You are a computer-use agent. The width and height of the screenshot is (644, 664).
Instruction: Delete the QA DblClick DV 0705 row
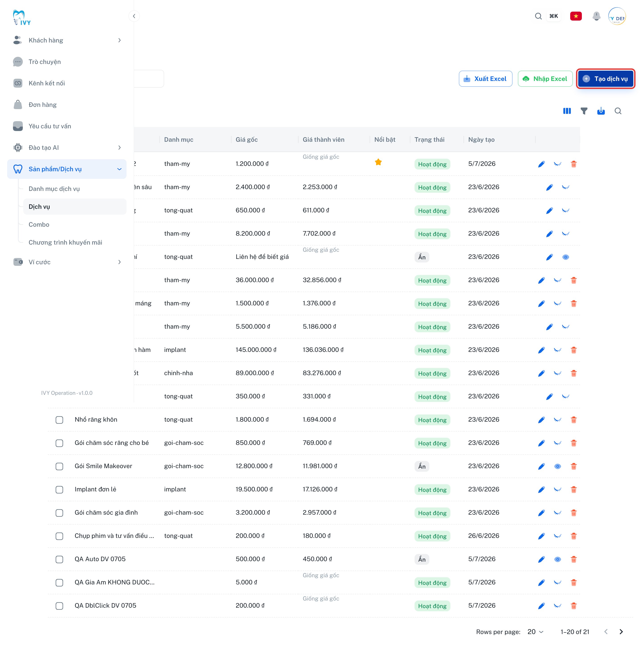click(574, 606)
